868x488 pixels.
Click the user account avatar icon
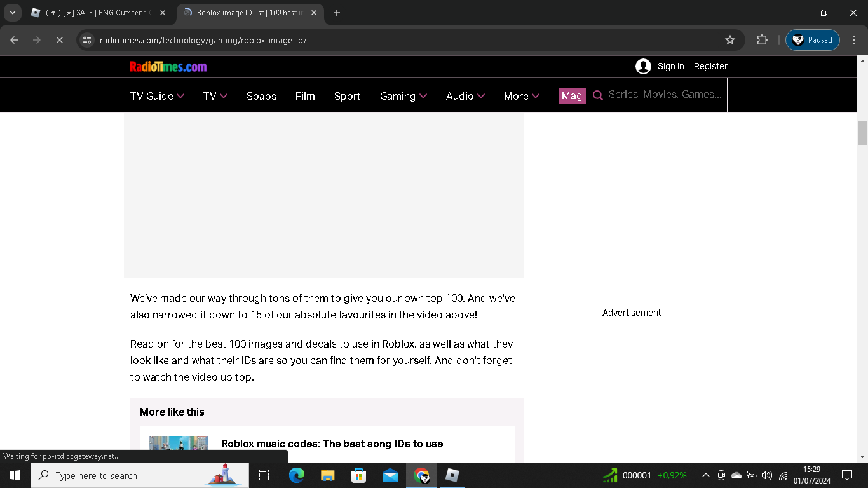point(643,66)
